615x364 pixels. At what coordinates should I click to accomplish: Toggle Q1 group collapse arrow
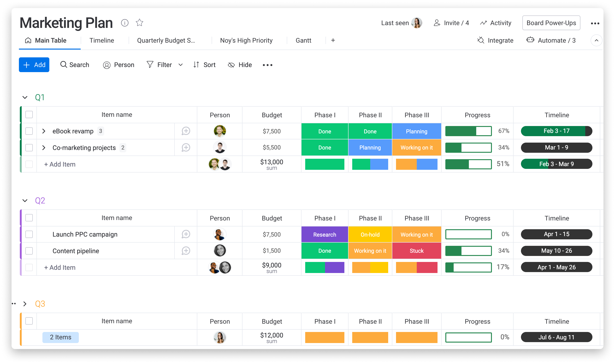pos(25,97)
